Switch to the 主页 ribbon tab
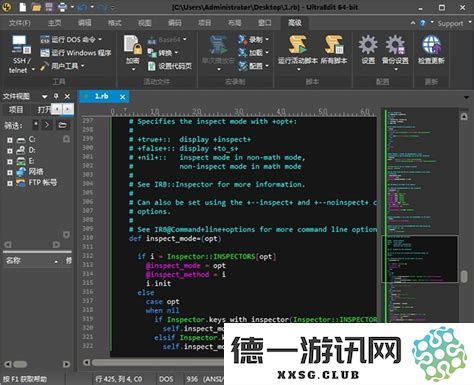 coord(54,23)
